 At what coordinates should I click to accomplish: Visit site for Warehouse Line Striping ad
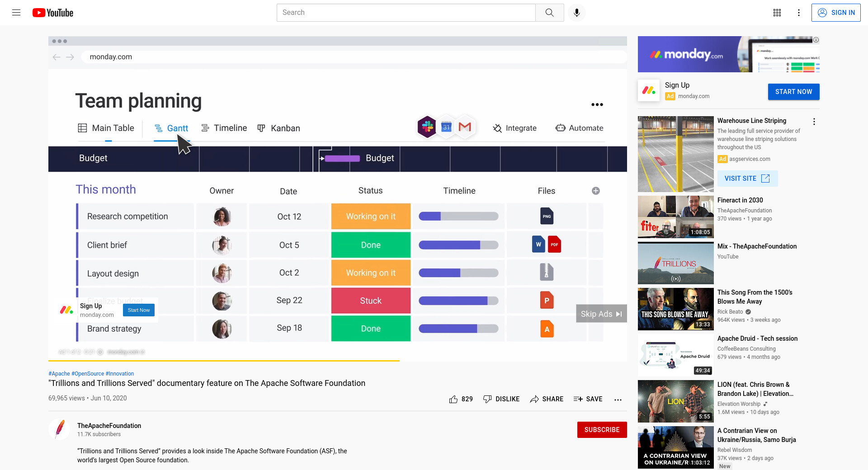[747, 179]
